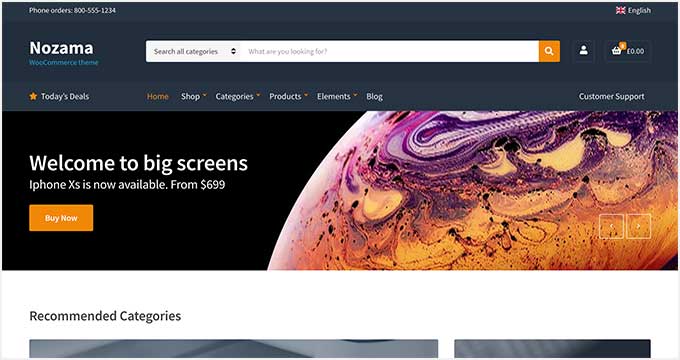This screenshot has width=680, height=360.
Task: Expand the Categories menu dropdown
Action: click(238, 96)
